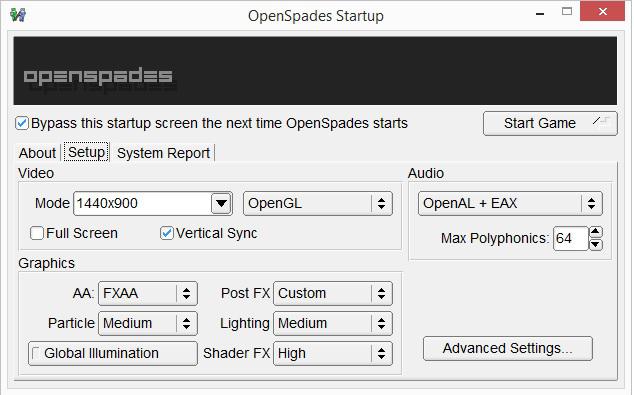Open the OpenAL + EAX audio dropdown
Screen dimensions: 634x395
pyautogui.click(x=510, y=203)
